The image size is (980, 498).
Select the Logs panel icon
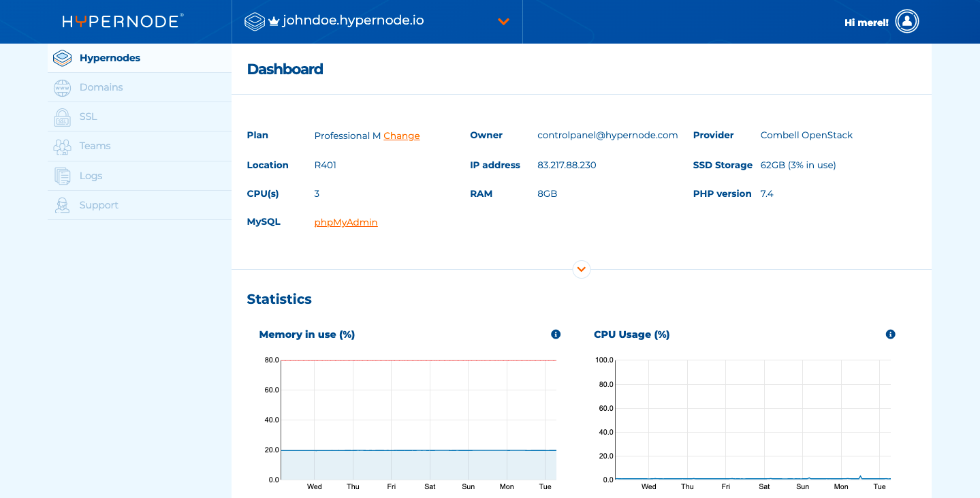[62, 175]
